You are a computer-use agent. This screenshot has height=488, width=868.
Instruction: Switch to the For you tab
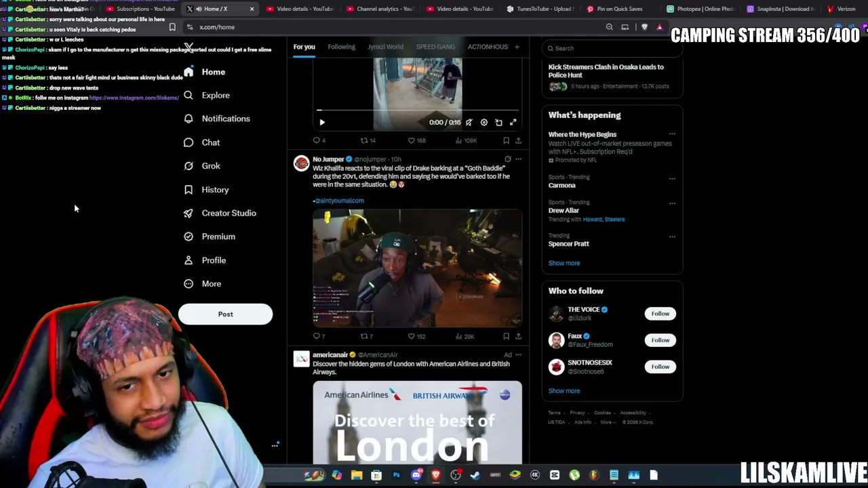click(x=304, y=47)
